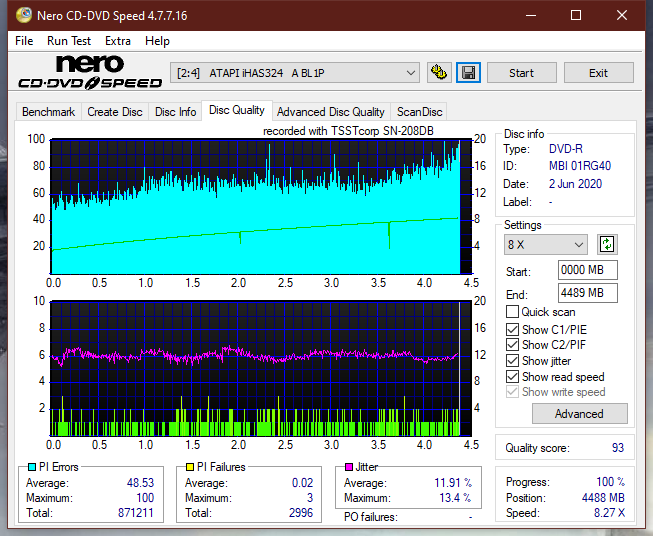Close the Nero CD-DVD Speed window
This screenshot has width=653, height=536.
click(622, 15)
